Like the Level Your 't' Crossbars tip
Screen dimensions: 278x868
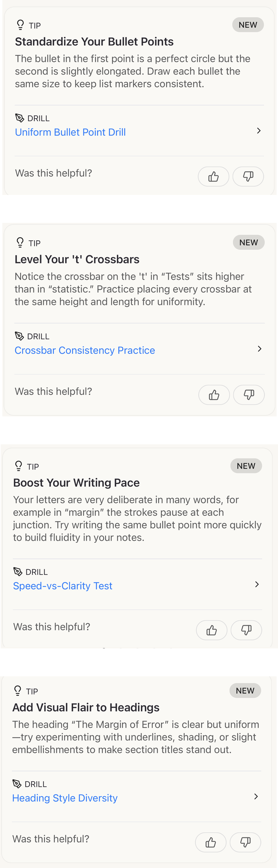coord(214,395)
